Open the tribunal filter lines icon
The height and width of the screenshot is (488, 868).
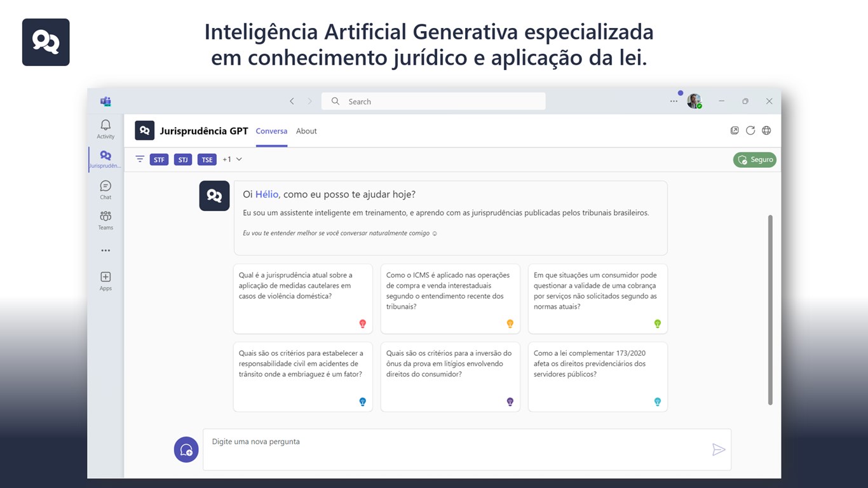click(x=140, y=159)
